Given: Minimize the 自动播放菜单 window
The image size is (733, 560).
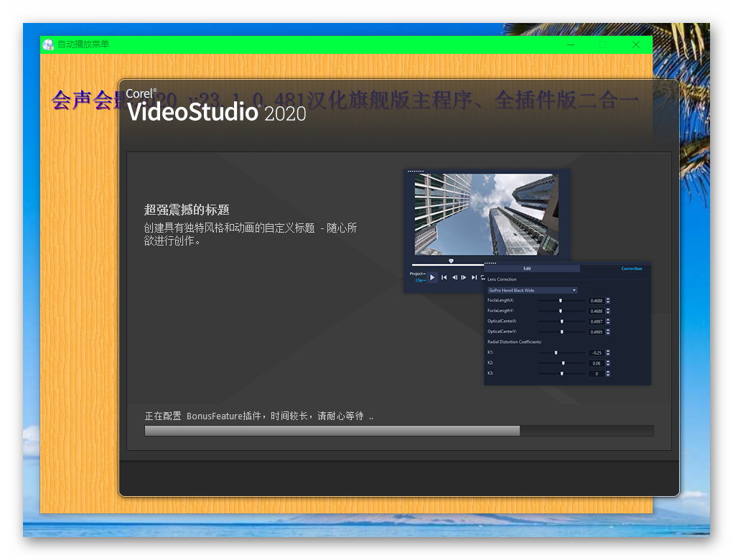Looking at the screenshot, I should [x=571, y=45].
